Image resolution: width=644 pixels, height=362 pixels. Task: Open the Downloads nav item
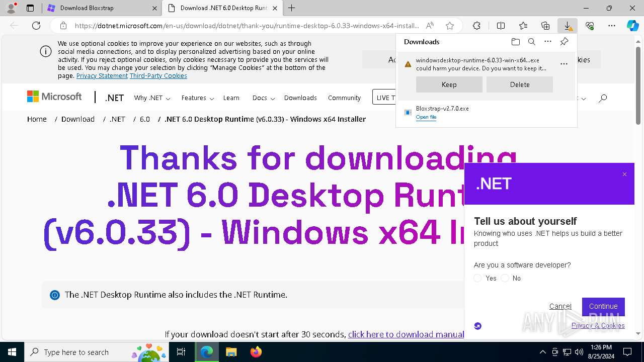(x=300, y=98)
